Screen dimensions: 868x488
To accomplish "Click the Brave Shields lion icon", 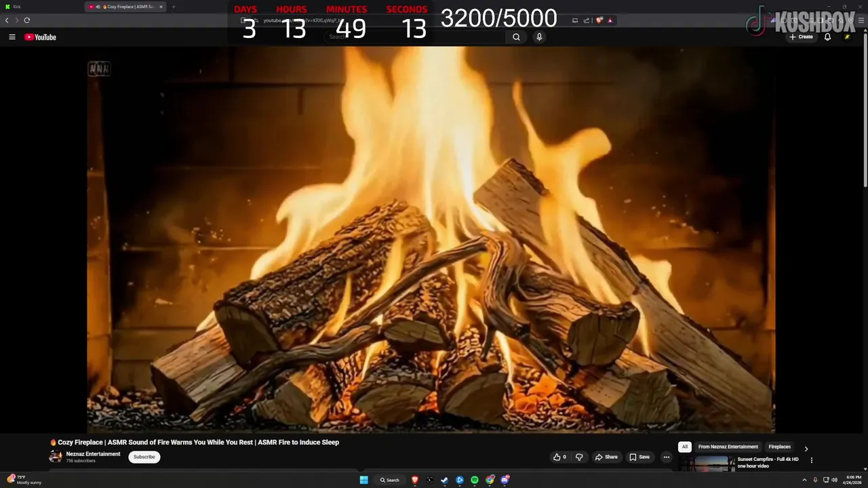I will 599,20.
